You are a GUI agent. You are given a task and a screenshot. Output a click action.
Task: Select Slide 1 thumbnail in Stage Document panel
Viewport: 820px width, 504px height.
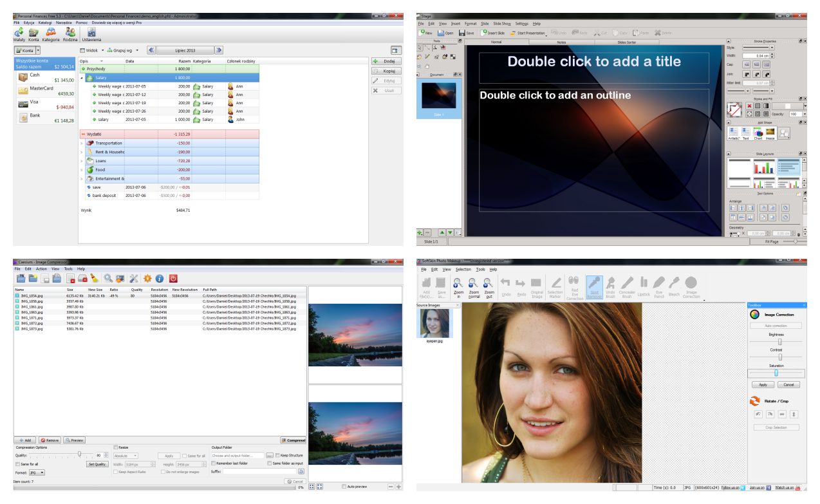pos(438,98)
